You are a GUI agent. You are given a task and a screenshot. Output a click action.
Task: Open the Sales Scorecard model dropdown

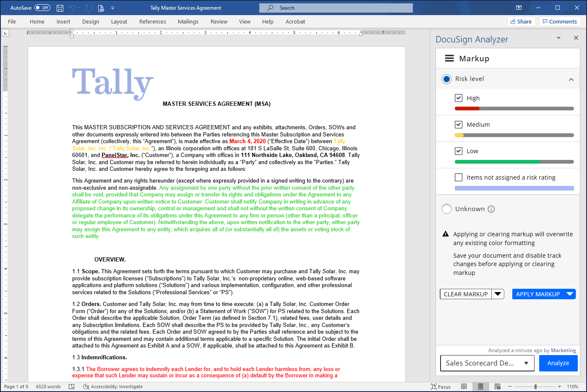click(x=487, y=363)
